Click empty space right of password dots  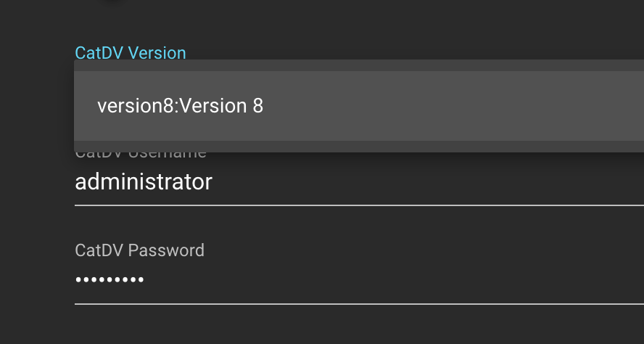pyautogui.click(x=435, y=279)
